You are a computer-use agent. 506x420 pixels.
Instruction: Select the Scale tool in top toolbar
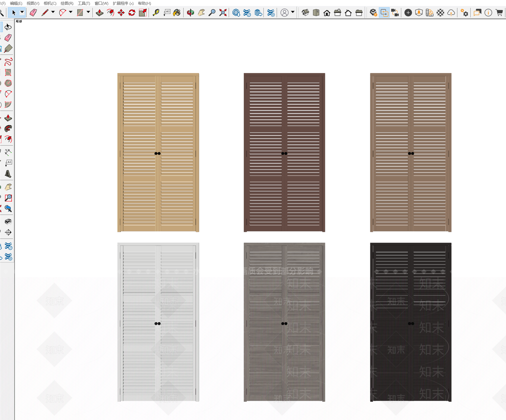(x=143, y=13)
